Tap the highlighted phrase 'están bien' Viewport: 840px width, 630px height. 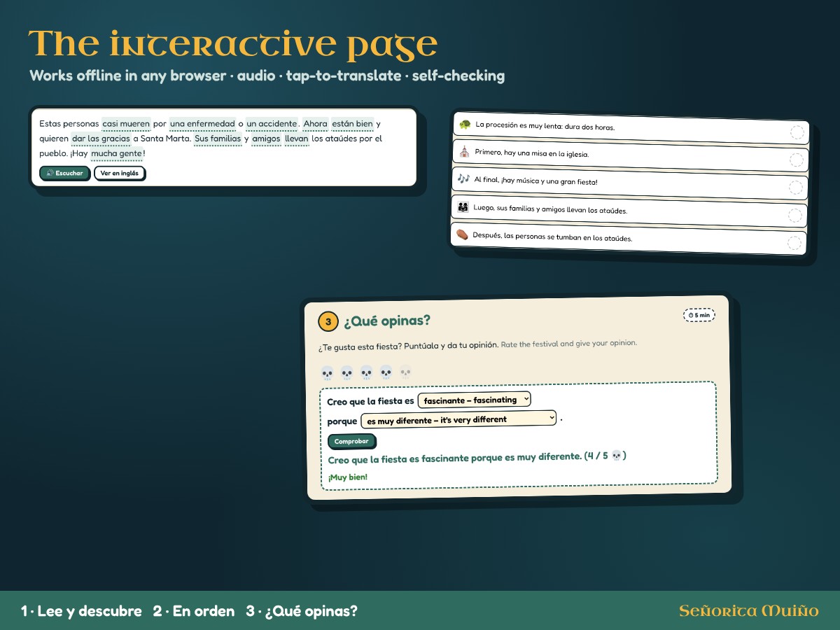352,124
